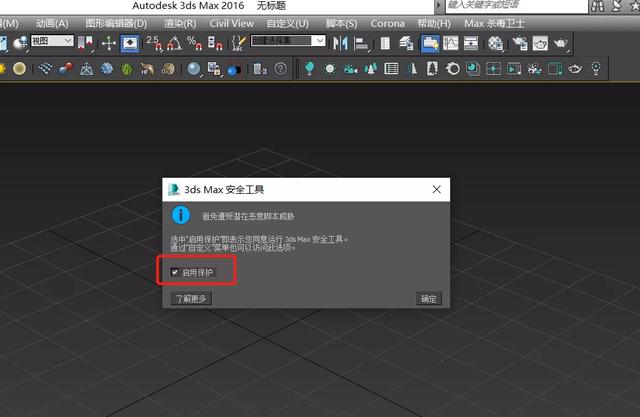Image resolution: width=640 pixels, height=417 pixels.
Task: Click the binoculars search icon
Action: coord(597,6)
